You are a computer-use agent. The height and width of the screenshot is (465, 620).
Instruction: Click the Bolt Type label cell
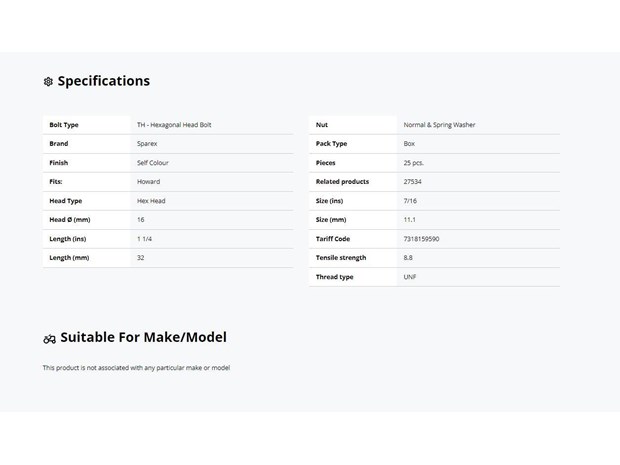click(87, 125)
